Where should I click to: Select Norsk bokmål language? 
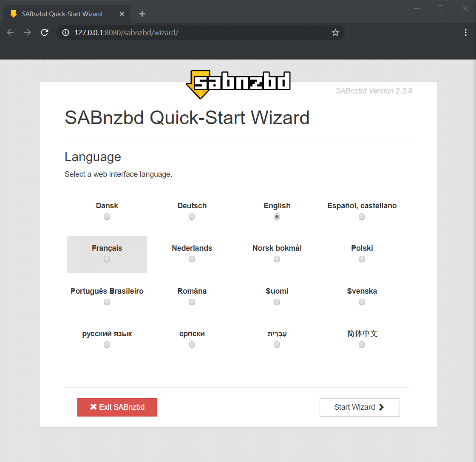click(277, 259)
